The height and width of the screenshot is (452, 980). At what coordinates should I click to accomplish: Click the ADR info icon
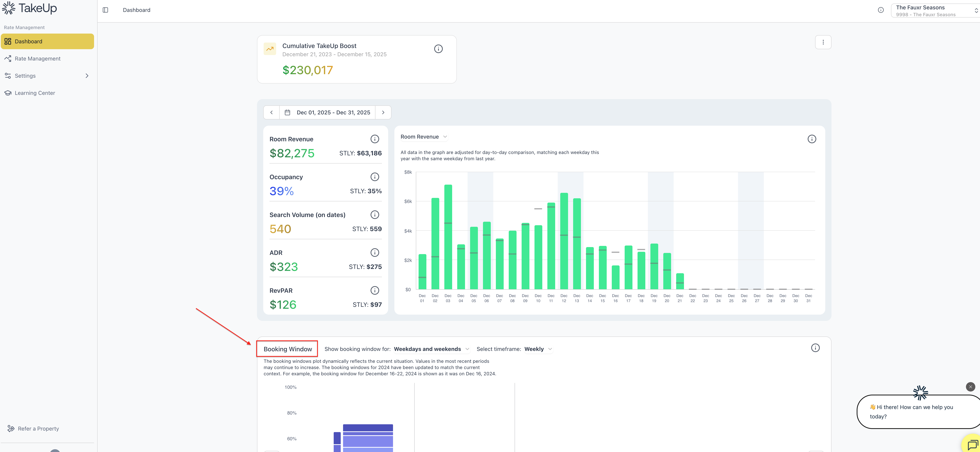[x=375, y=252]
